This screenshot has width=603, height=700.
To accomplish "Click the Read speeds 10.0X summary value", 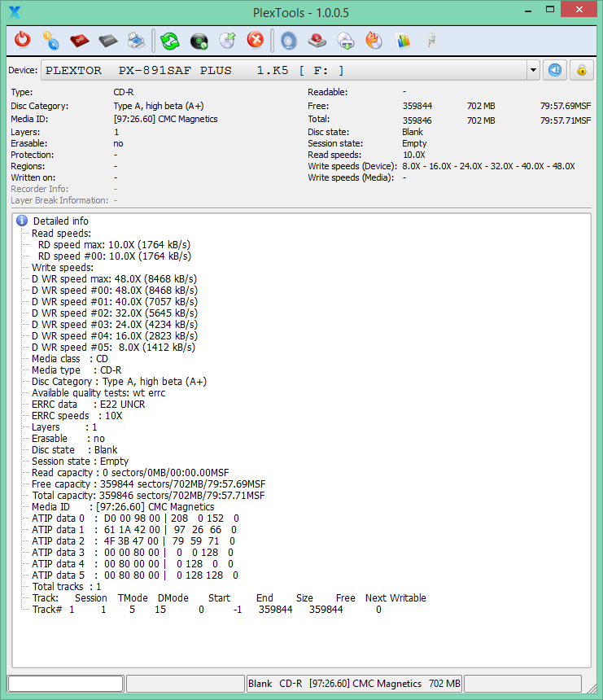I will point(414,155).
